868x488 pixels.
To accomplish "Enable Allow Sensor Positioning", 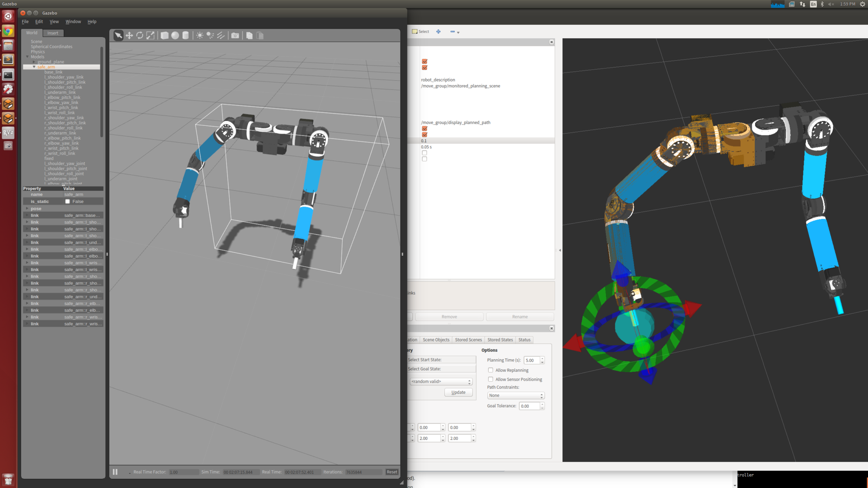I will (490, 380).
